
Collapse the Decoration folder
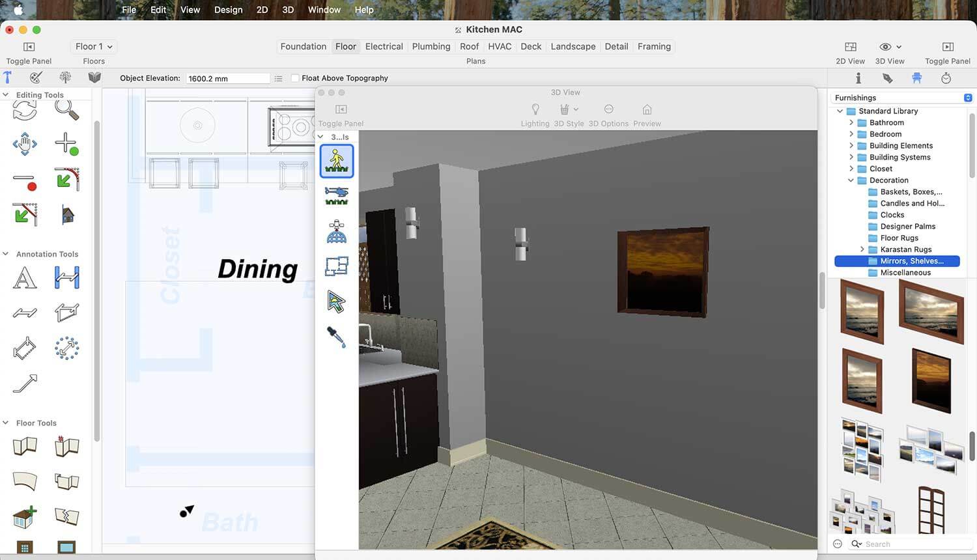851,180
